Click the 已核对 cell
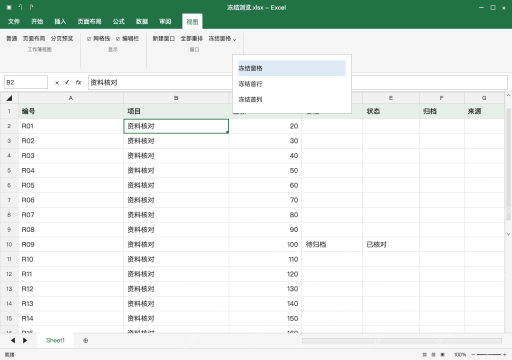Image resolution: width=512 pixels, height=360 pixels. point(391,244)
